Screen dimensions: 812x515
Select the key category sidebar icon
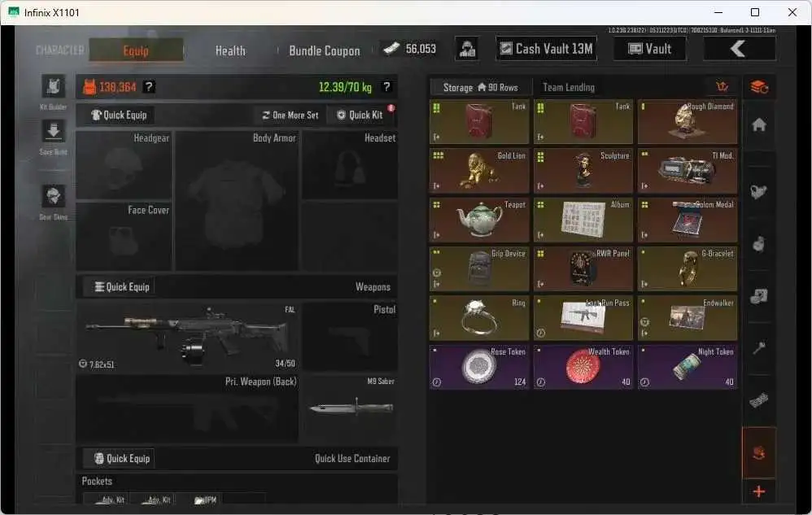(x=758, y=348)
